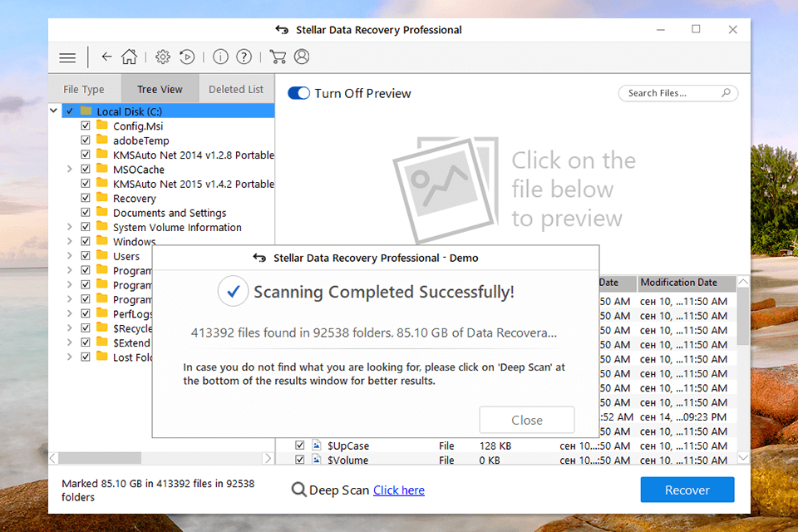This screenshot has width=798, height=532.
Task: Toggle the Turn Off Preview switch
Action: [298, 93]
